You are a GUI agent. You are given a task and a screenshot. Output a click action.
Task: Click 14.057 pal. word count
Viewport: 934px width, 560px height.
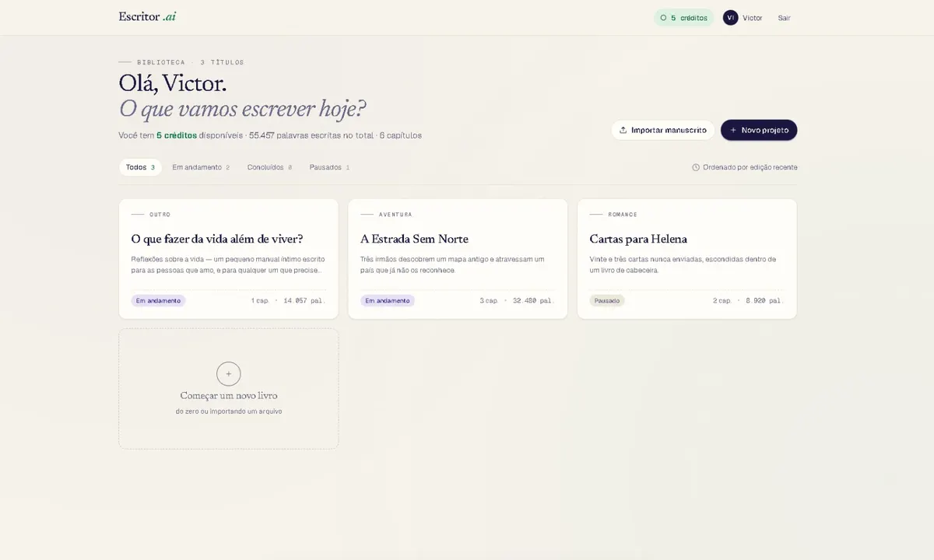pos(304,300)
